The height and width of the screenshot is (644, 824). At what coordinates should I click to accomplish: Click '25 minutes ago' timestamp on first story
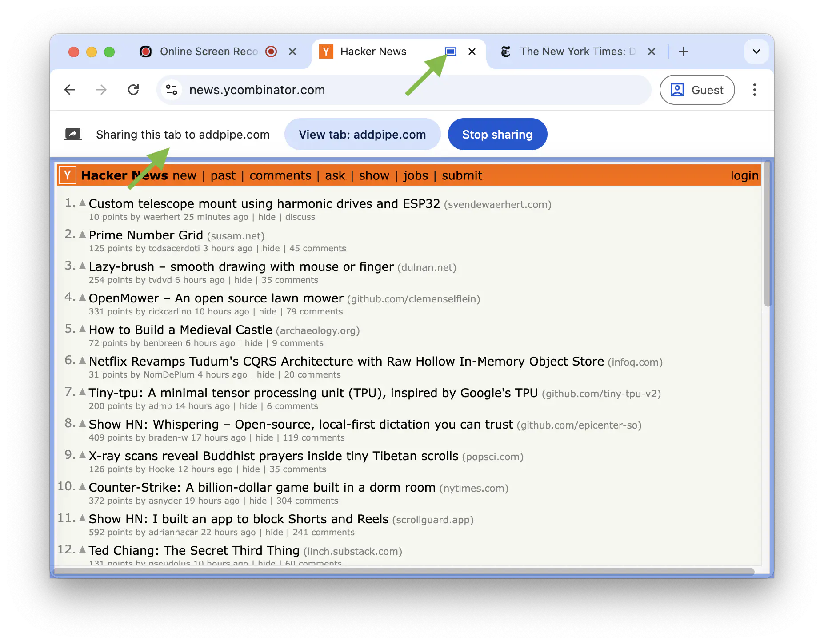coord(216,217)
